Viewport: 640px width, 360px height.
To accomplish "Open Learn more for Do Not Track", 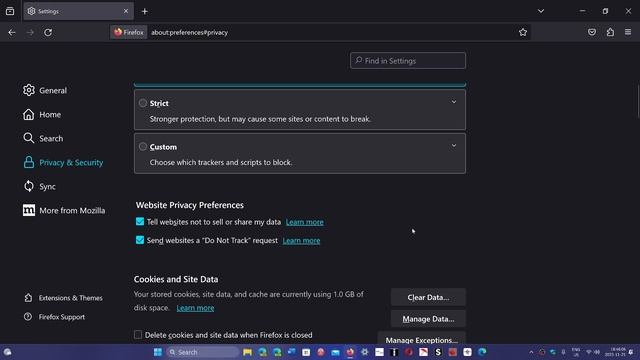I will pos(301,240).
